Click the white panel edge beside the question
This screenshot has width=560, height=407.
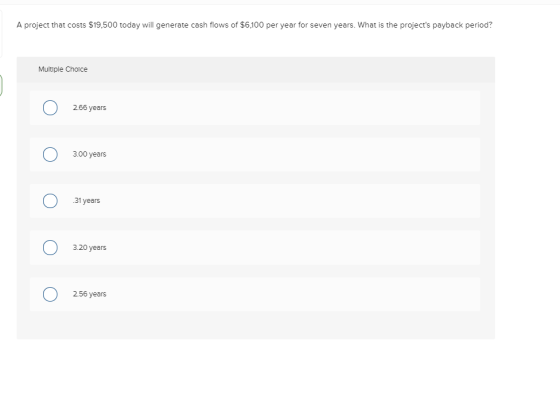click(x=1, y=34)
